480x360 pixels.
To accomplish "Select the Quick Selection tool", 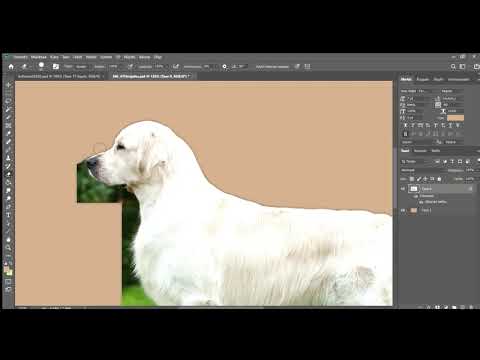I will click(x=8, y=109).
